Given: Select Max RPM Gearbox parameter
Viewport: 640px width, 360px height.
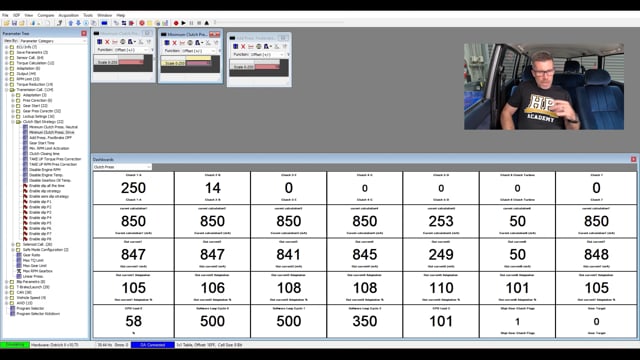Looking at the screenshot, I should point(38,271).
